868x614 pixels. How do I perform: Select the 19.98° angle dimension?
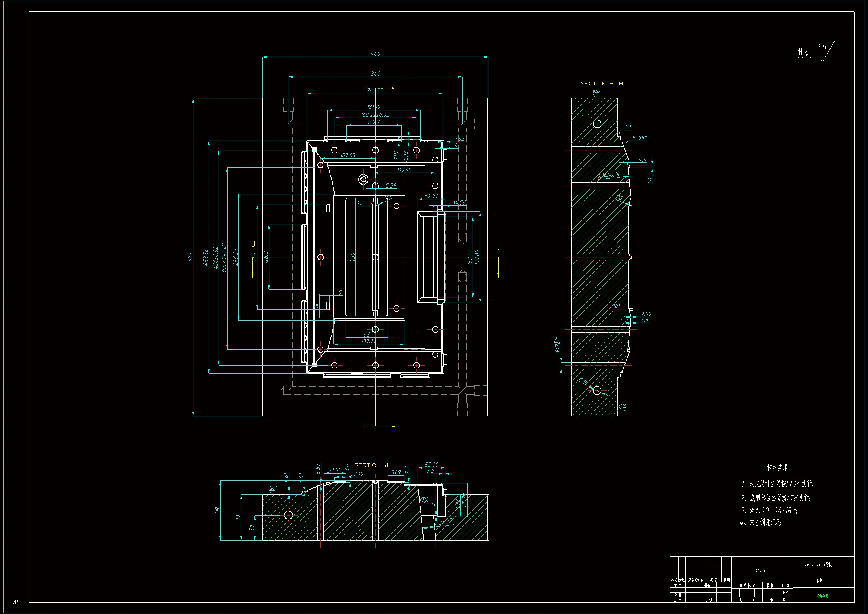639,138
